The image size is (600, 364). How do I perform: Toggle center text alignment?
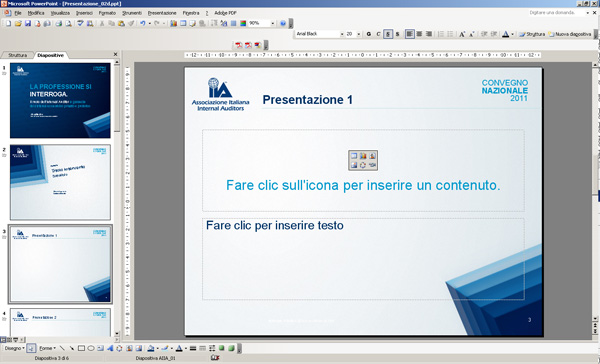(419, 34)
